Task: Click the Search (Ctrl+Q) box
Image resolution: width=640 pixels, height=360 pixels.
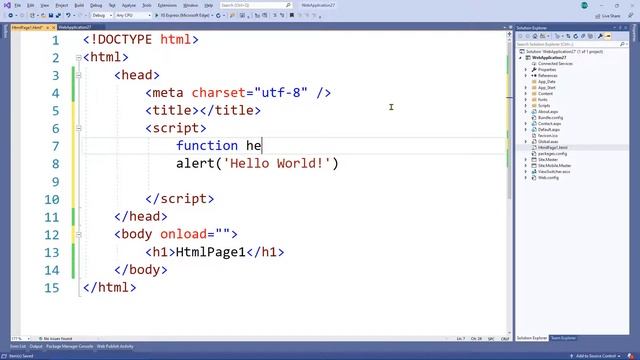Action: (256, 5)
